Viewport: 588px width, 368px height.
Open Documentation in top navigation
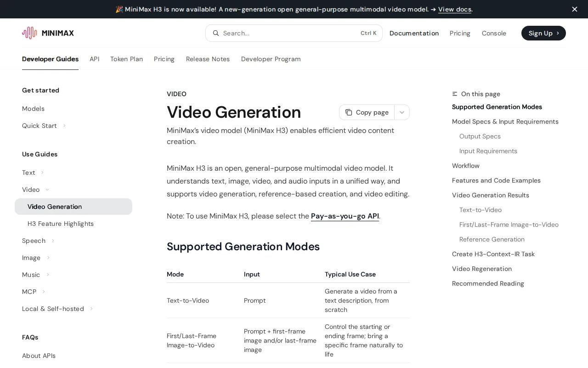pos(414,33)
